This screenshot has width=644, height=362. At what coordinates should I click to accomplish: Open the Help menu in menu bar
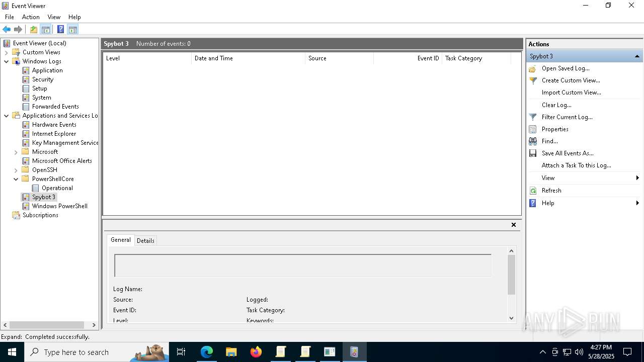[74, 17]
